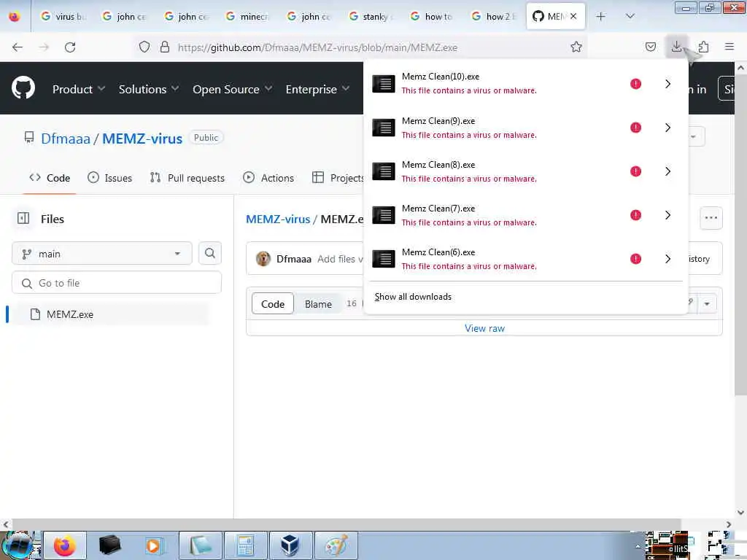Click the site security padlock icon

click(165, 47)
